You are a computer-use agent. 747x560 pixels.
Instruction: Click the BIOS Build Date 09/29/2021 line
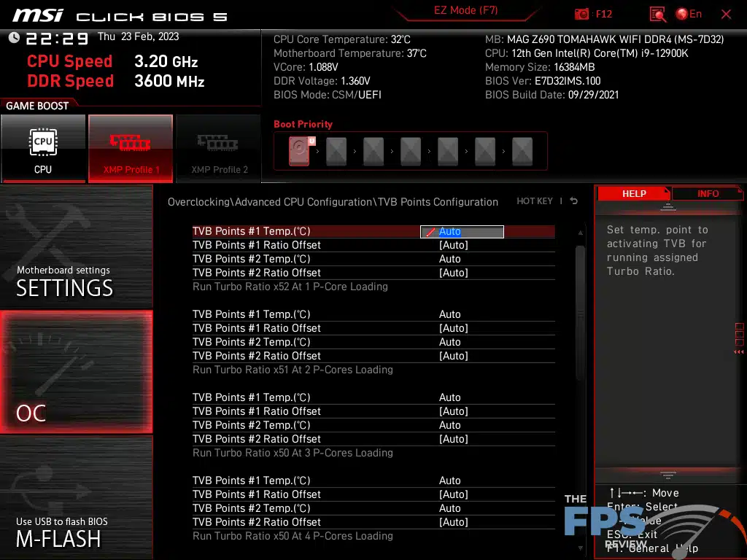(x=551, y=95)
